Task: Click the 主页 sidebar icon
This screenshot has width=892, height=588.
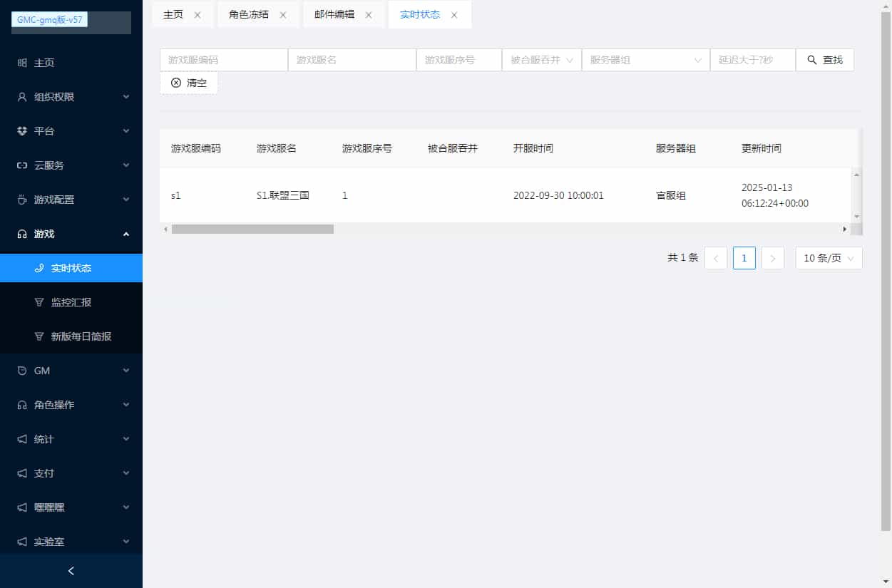Action: (22, 63)
